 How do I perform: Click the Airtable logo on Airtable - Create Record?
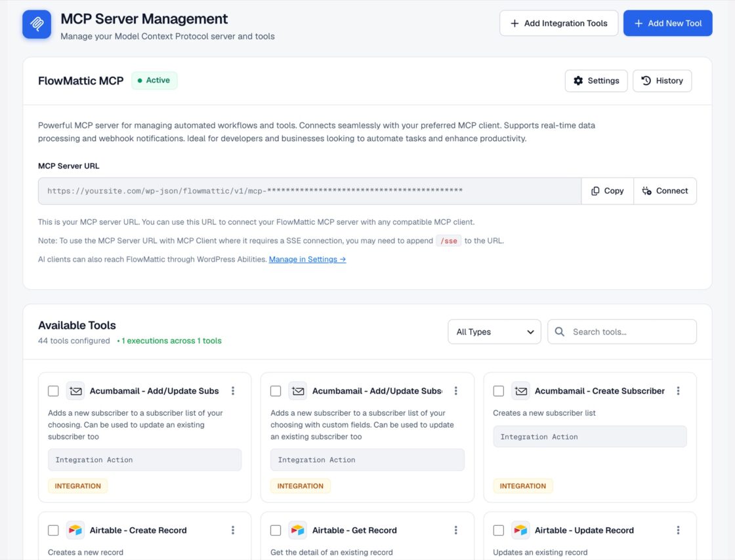click(x=75, y=530)
